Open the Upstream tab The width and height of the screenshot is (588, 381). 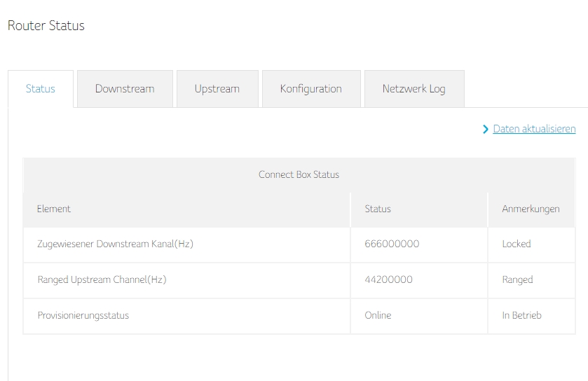click(x=217, y=89)
